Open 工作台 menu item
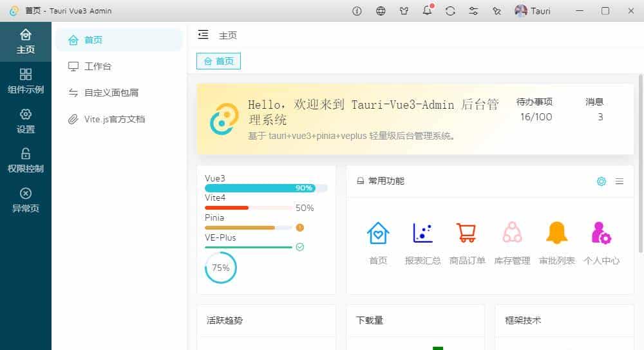 point(119,66)
